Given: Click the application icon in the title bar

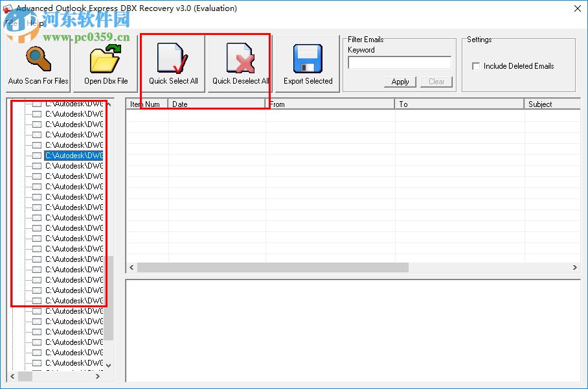Looking at the screenshot, I should coord(8,8).
